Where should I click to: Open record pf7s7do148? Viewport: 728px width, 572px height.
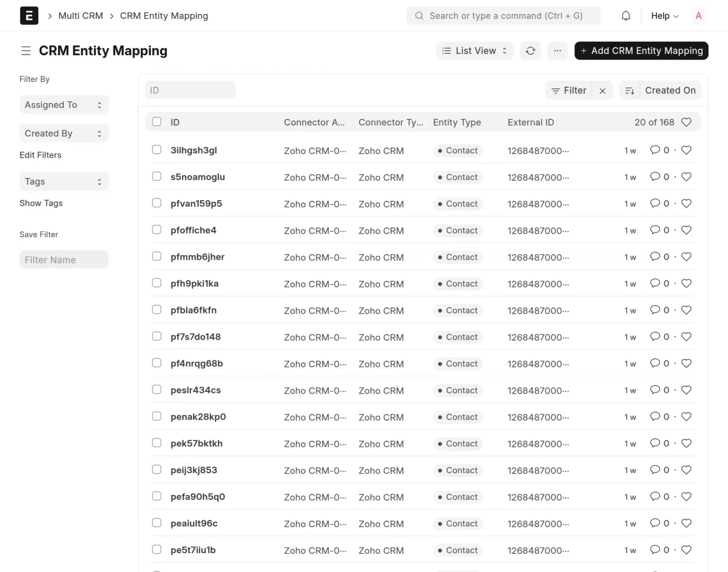pos(195,337)
